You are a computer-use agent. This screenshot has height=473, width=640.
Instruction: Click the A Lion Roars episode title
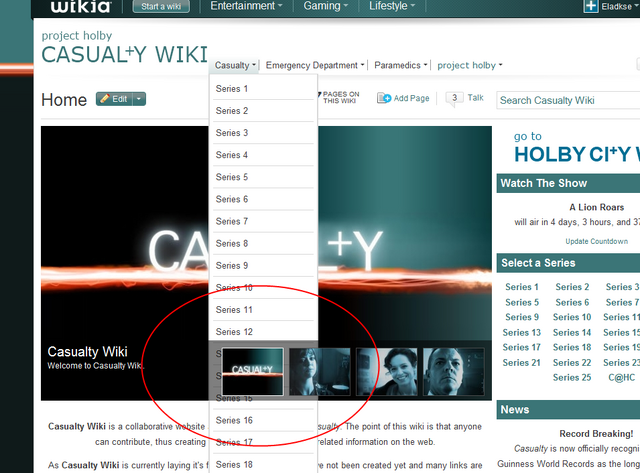(597, 207)
